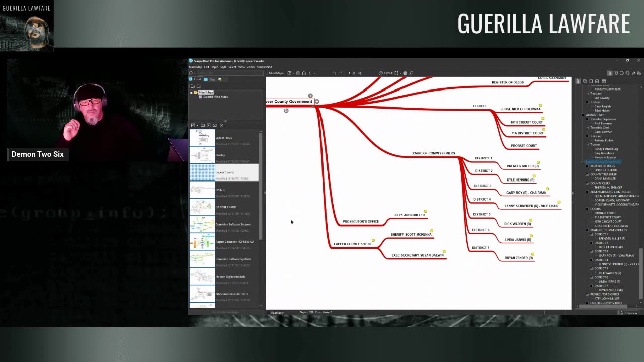This screenshot has width=644, height=362.
Task: Click the add topic plus icon
Action: [346, 73]
